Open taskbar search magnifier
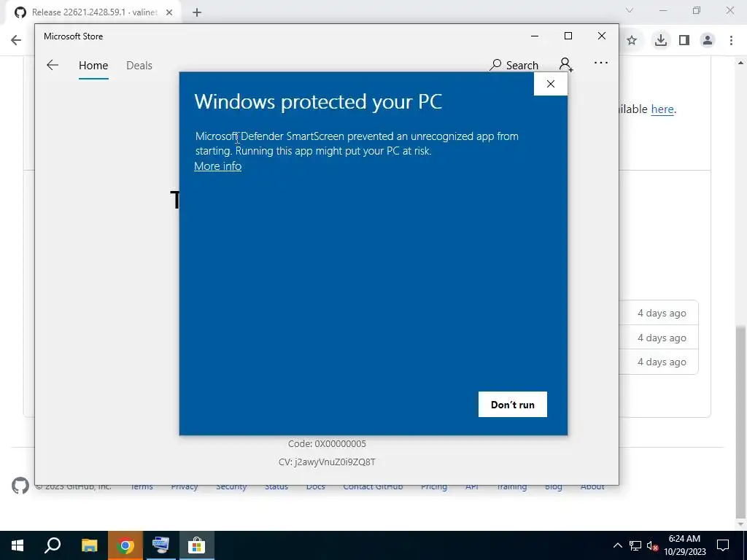Screen dimensions: 747x560 [x=53, y=545]
